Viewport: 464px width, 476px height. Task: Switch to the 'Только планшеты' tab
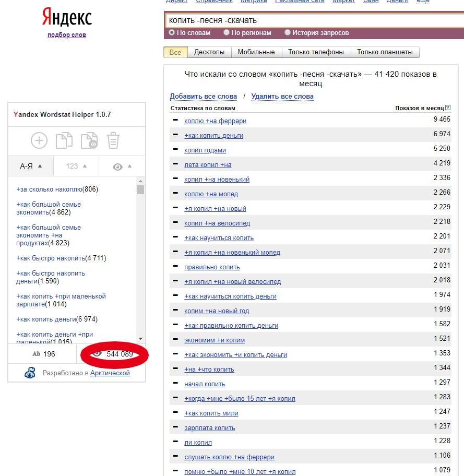coord(385,52)
